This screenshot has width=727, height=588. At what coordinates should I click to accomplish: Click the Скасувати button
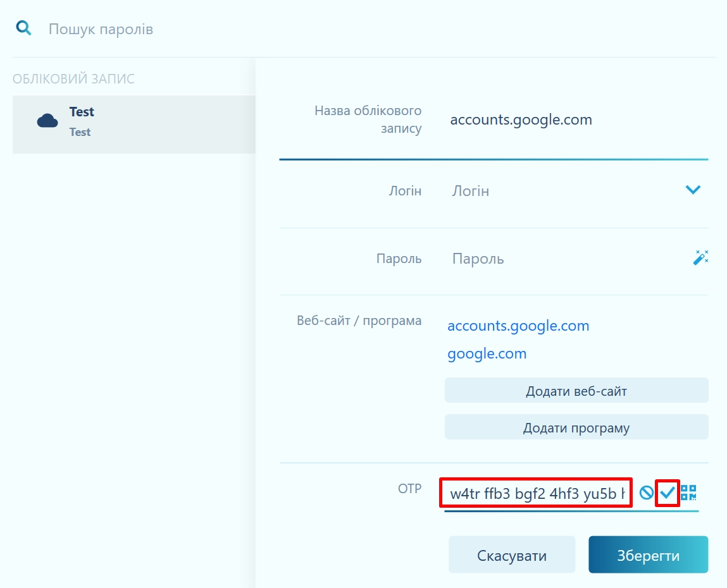tap(512, 555)
